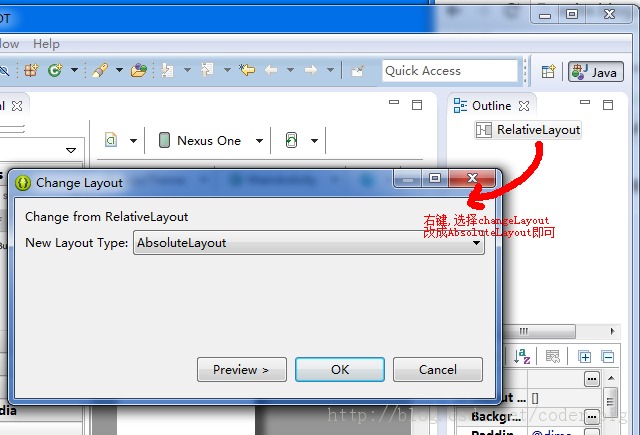The image size is (640, 435).
Task: Click in the Quick Access search field
Action: (450, 71)
